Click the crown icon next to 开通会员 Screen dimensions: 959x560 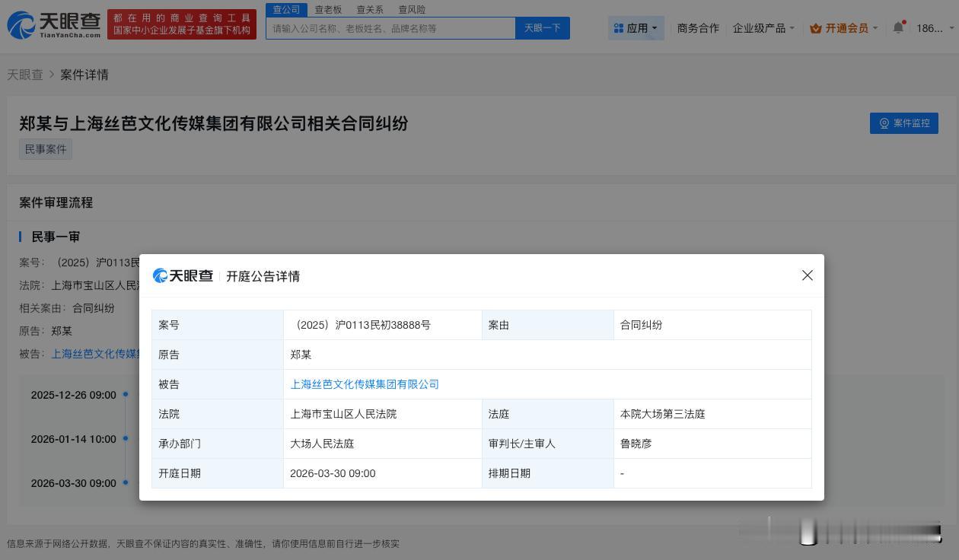(817, 27)
